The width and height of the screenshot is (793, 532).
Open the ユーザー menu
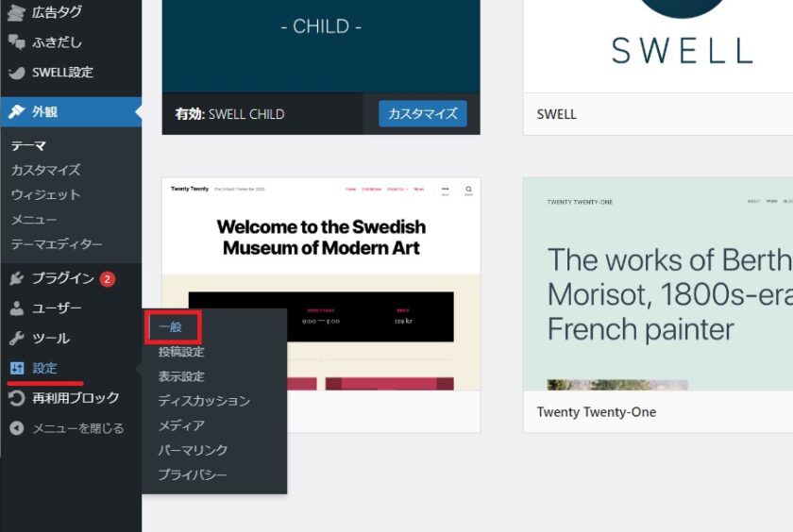tap(71, 308)
